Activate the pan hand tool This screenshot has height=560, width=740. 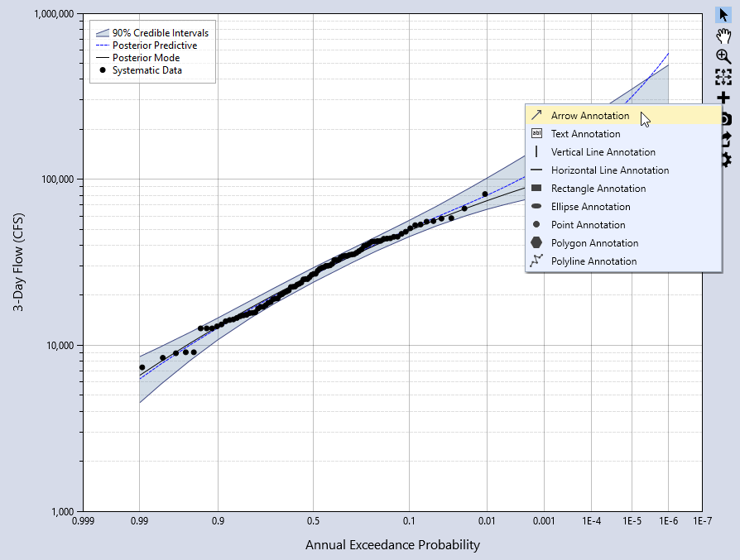(723, 36)
